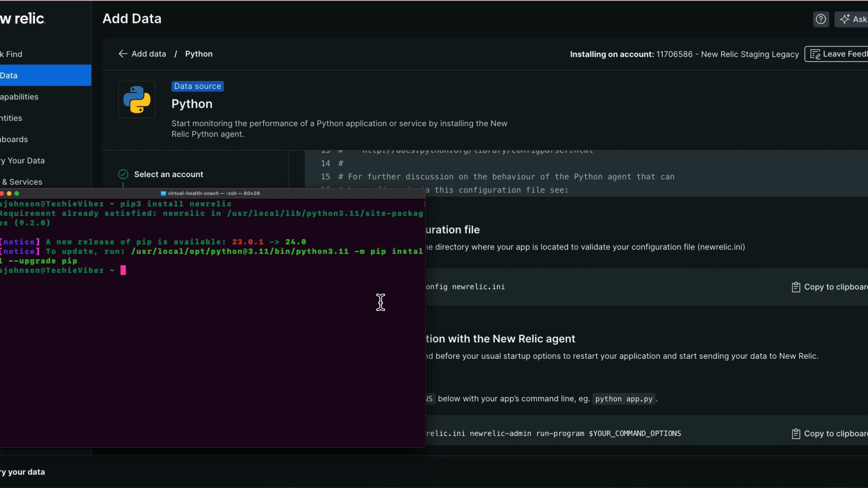Screen dimensions: 868x488
Task: Click the terminal title folder icon
Action: [x=164, y=193]
